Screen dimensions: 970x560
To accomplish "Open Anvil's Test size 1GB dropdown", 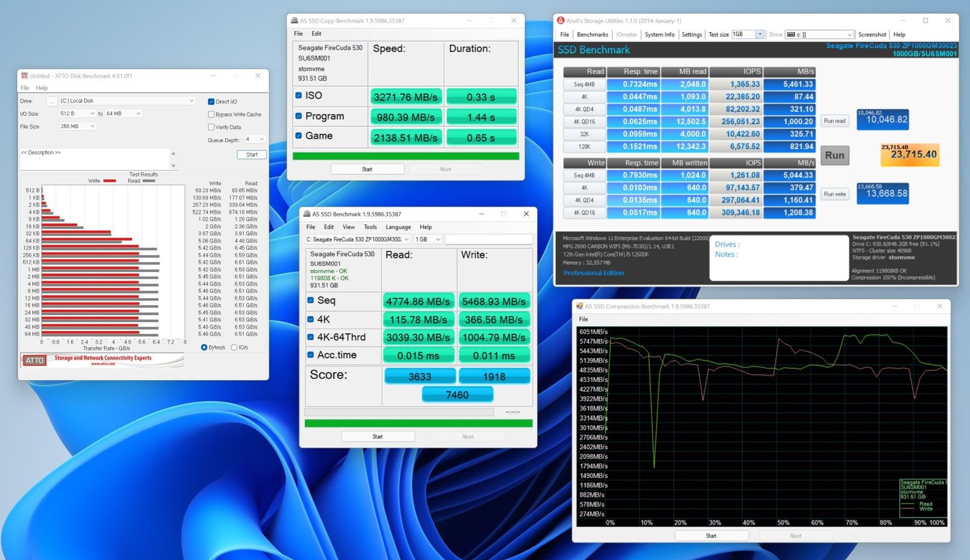I will 748,35.
